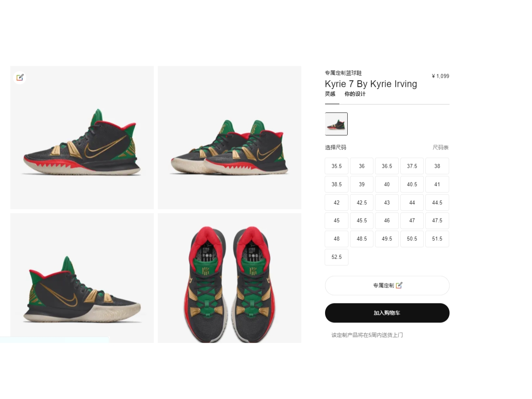Select size 49.5
The height and width of the screenshot is (399, 532).
pos(387,239)
